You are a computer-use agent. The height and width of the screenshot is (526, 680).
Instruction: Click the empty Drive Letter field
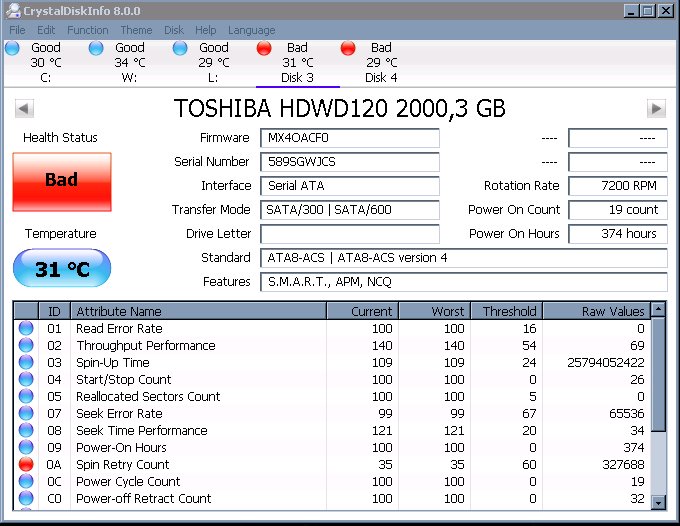pos(350,234)
